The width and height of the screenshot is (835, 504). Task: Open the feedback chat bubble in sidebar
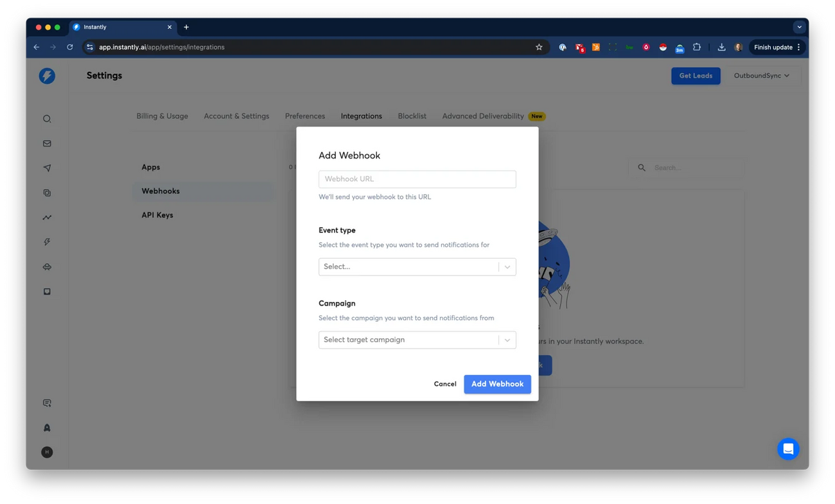pos(46,403)
